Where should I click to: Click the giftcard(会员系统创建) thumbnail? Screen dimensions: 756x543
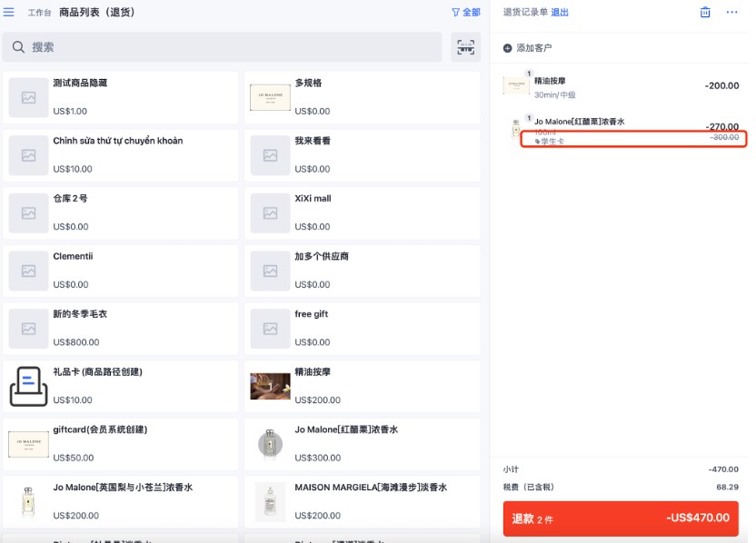click(x=28, y=444)
